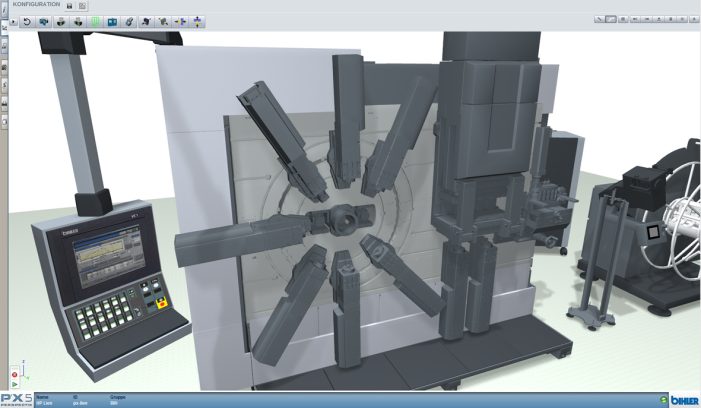
Task: Click the blue camera view icon
Action: tap(44, 21)
